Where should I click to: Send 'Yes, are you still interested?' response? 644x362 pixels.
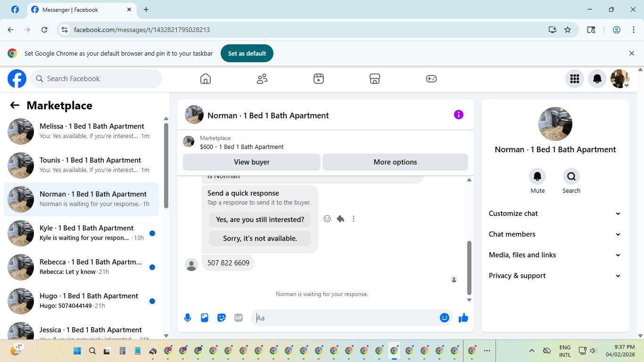(x=260, y=220)
